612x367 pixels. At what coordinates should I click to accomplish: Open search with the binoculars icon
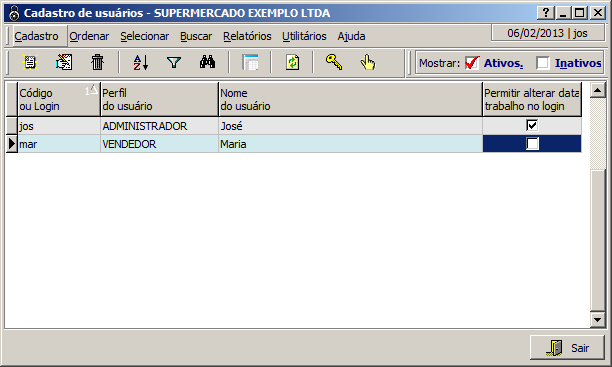(x=207, y=62)
